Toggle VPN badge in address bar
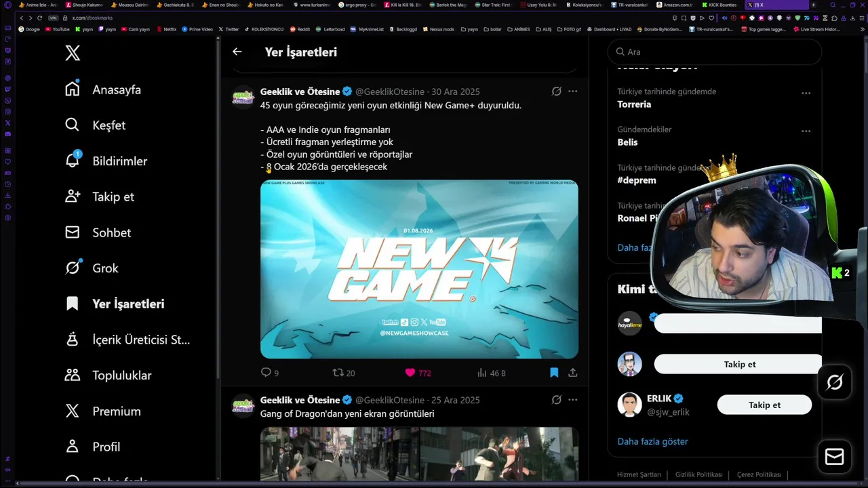The image size is (868, 488). pyautogui.click(x=53, y=18)
